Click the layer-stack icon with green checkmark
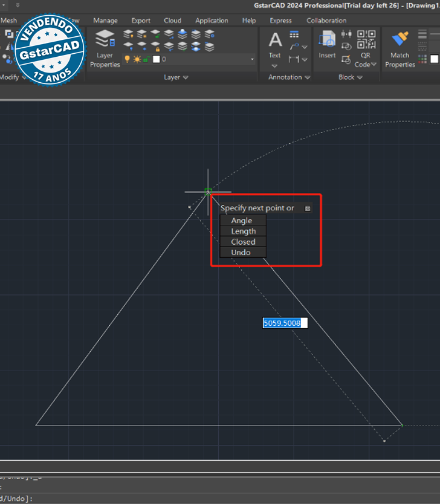This screenshot has height=504, width=440. (183, 47)
